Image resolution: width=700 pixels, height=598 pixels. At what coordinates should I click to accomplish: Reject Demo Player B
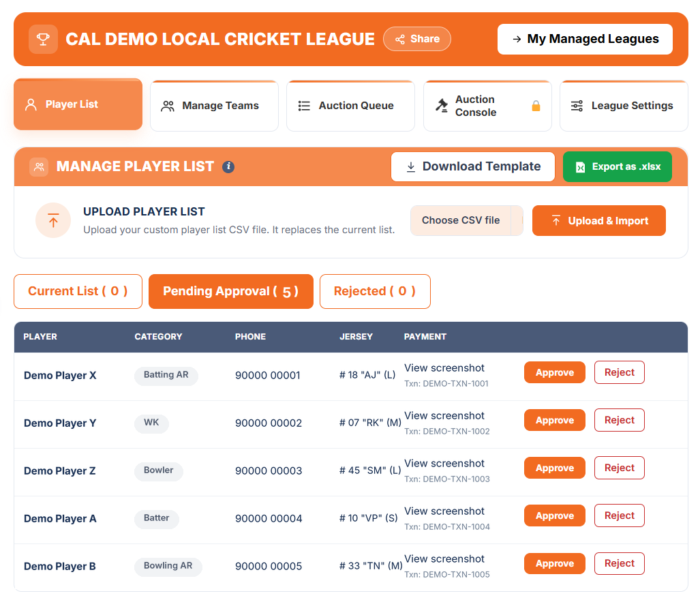(619, 564)
